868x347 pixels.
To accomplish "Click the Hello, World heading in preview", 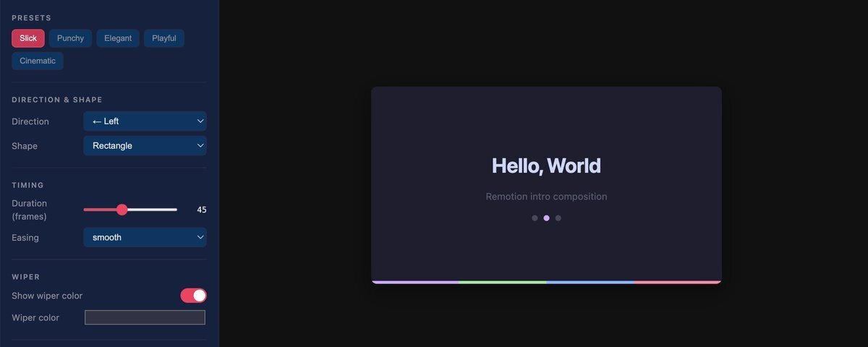I will 546,166.
